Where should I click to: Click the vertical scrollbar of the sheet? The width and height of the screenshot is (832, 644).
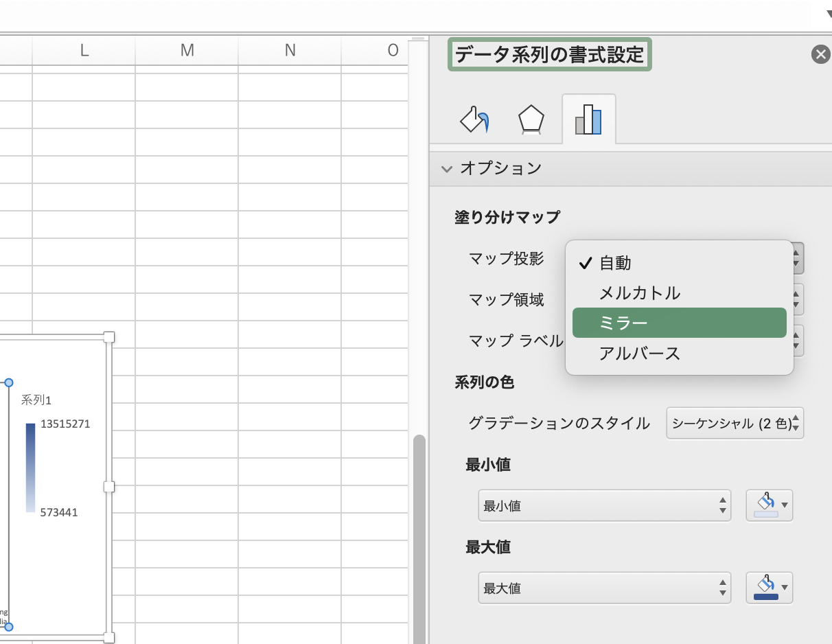pyautogui.click(x=419, y=536)
